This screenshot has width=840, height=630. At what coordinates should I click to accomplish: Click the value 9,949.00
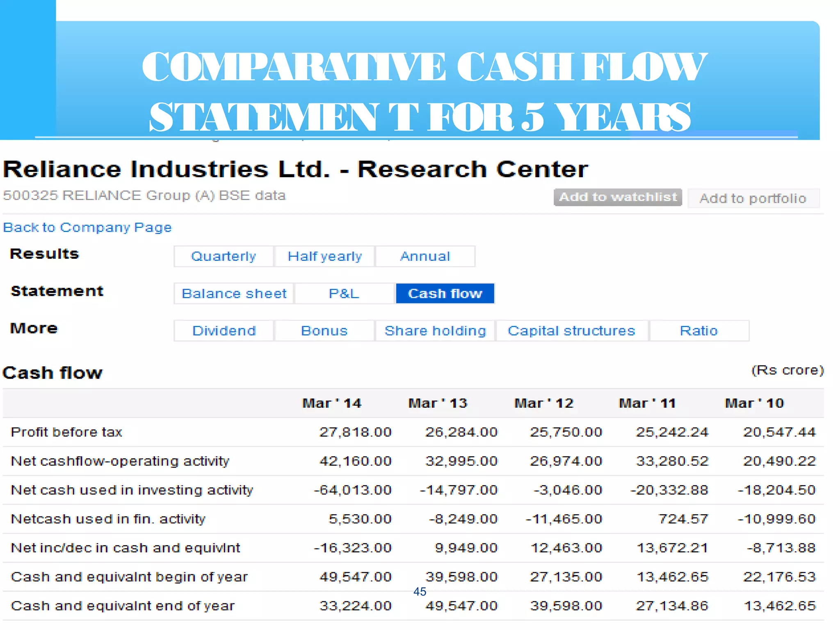[x=466, y=548]
